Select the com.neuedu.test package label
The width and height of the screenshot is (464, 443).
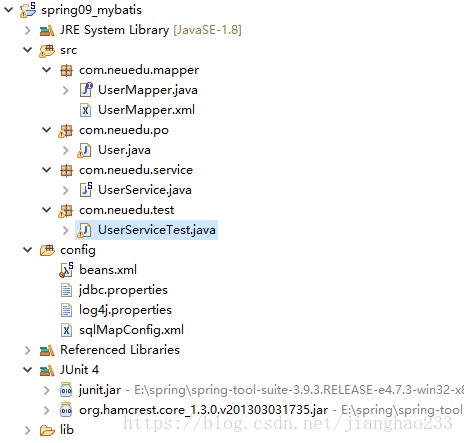[126, 210]
